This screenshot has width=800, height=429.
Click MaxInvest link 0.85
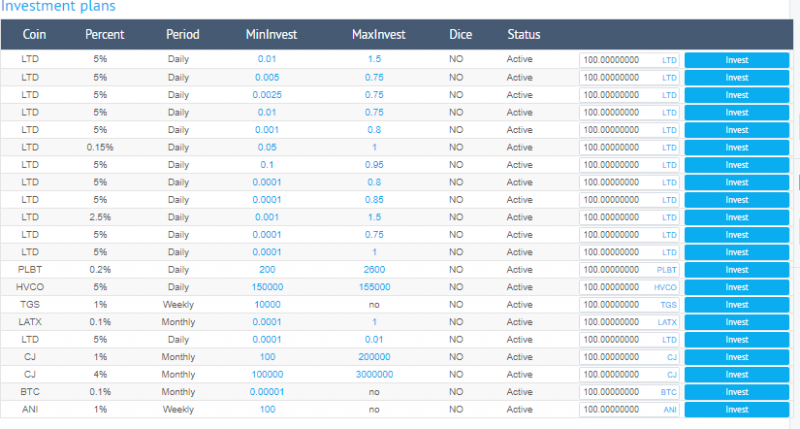pos(374,200)
